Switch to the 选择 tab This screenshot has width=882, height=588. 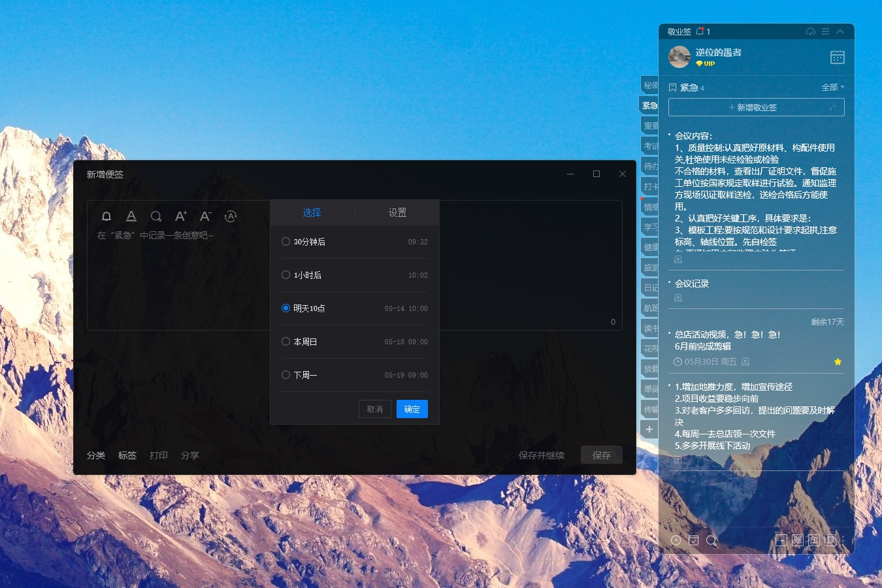click(x=312, y=212)
